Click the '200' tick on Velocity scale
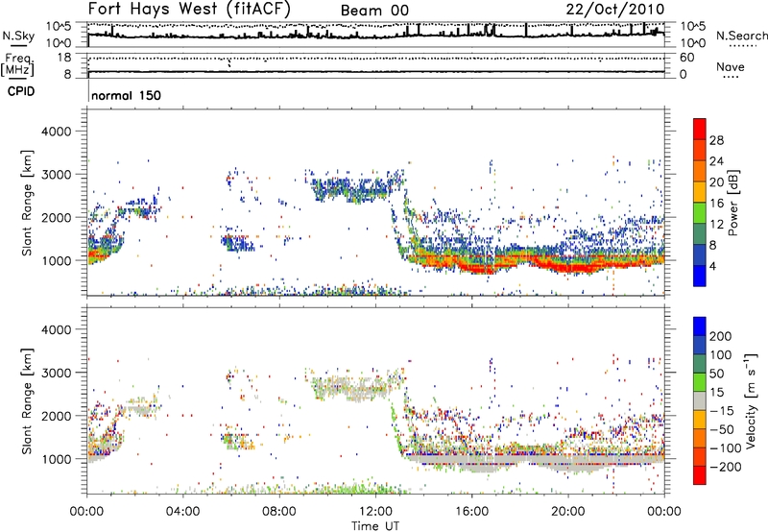Viewport: 768px width, 532px height. pyautogui.click(x=721, y=336)
